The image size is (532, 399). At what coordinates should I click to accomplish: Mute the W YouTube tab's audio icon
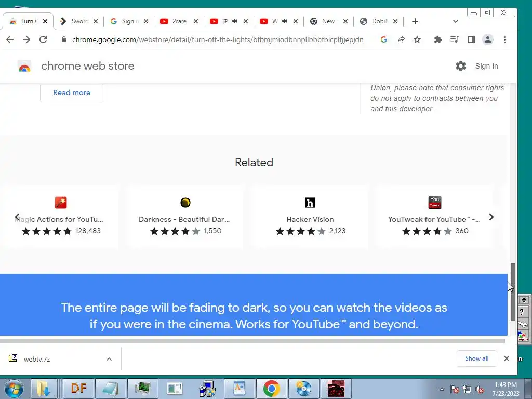tap(284, 21)
